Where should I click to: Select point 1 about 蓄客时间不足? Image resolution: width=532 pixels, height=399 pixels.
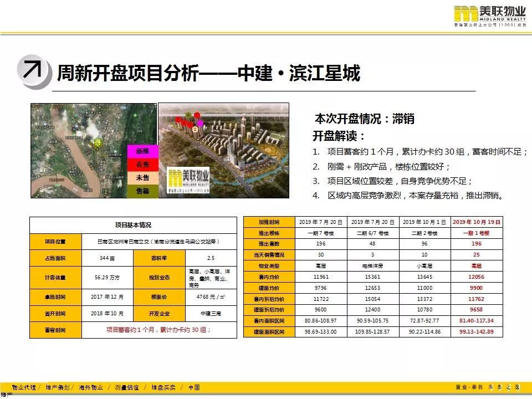pos(420,152)
